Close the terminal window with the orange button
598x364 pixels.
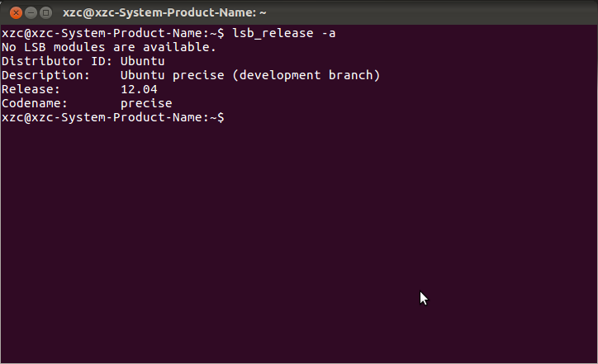(x=16, y=13)
